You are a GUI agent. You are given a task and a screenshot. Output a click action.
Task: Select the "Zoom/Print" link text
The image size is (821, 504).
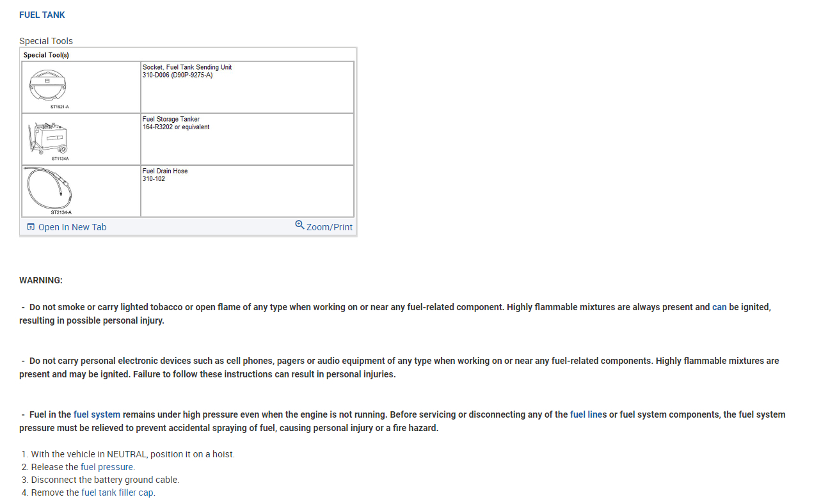coord(330,227)
